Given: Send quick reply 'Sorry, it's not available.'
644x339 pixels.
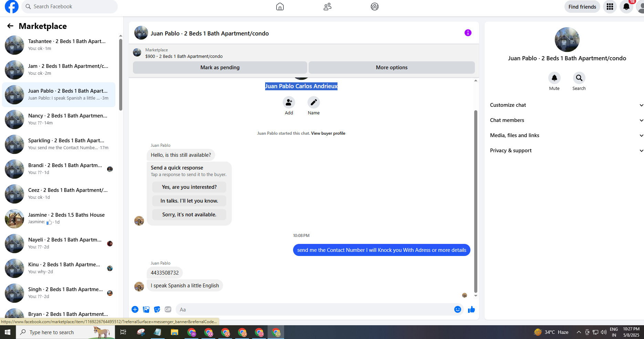Looking at the screenshot, I should click(189, 215).
